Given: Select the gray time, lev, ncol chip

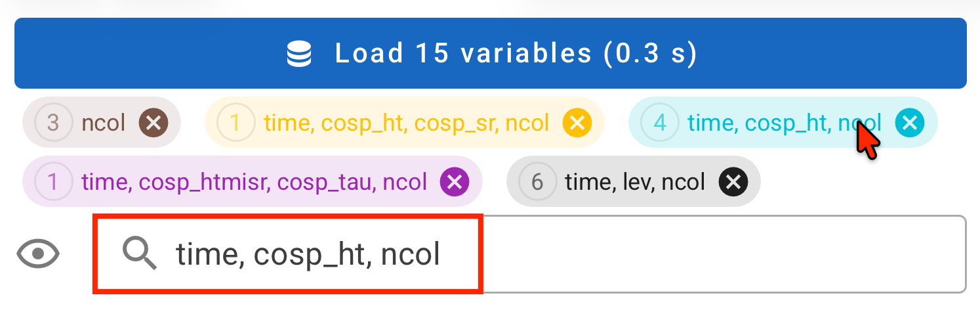Looking at the screenshot, I should (x=634, y=181).
